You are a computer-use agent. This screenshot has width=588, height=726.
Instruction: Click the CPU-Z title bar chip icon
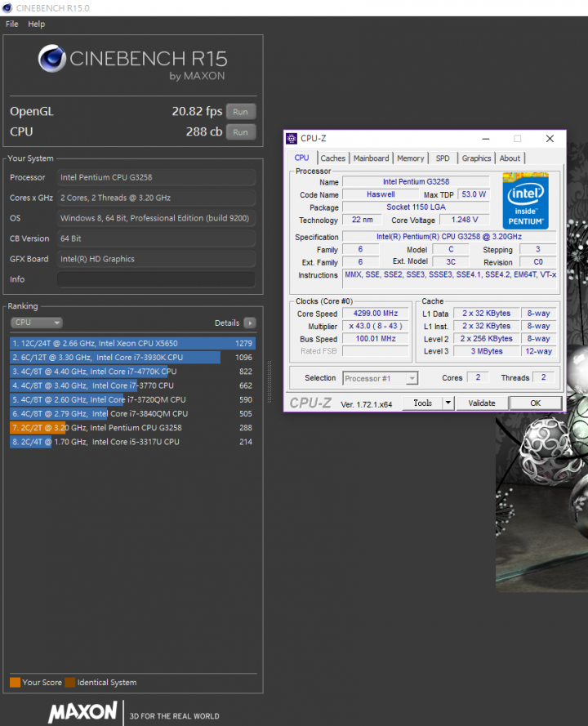pyautogui.click(x=292, y=139)
